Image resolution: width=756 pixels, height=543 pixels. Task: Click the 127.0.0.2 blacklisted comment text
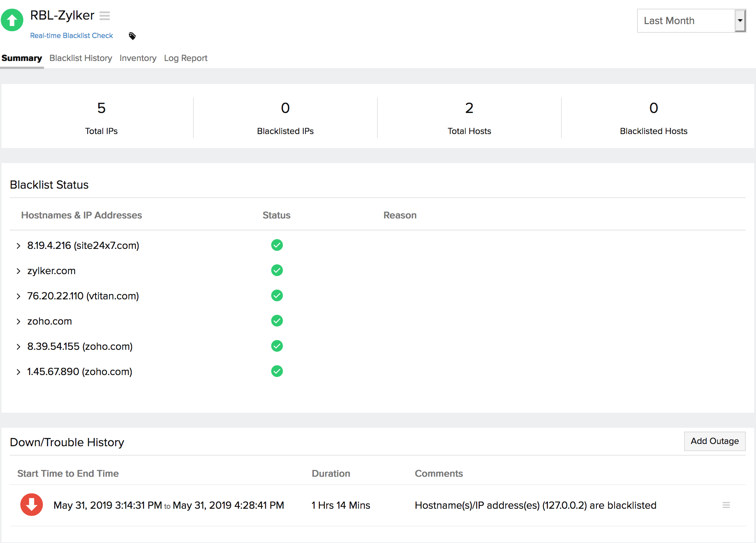pyautogui.click(x=535, y=505)
